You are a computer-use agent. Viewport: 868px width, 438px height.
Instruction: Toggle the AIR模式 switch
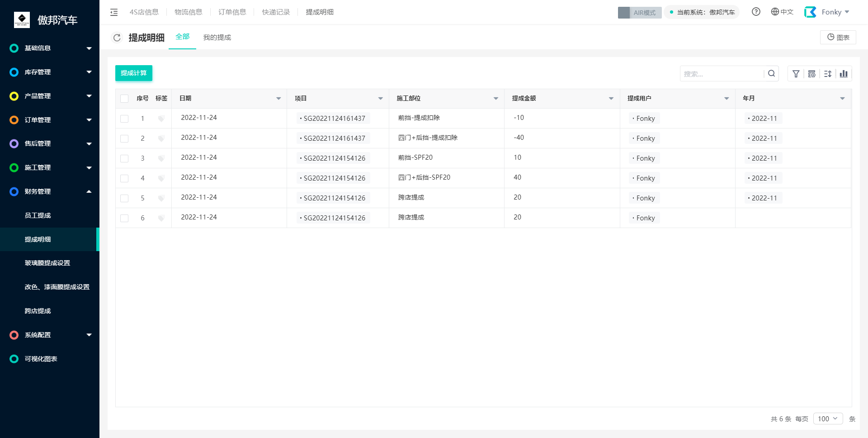tap(640, 13)
